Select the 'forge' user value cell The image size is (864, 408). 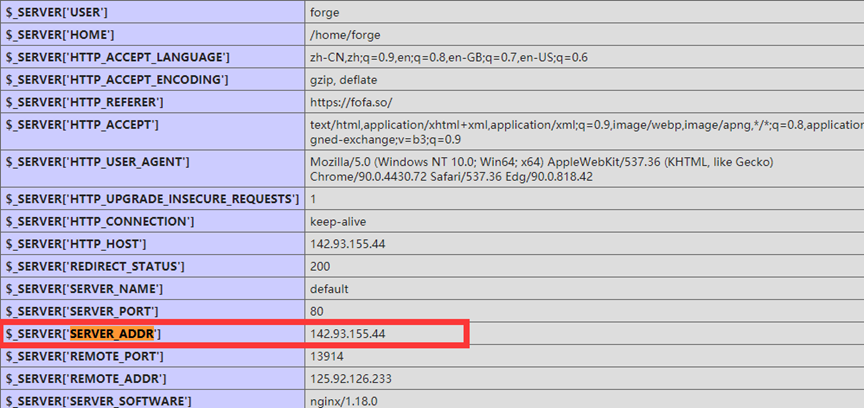(x=326, y=12)
